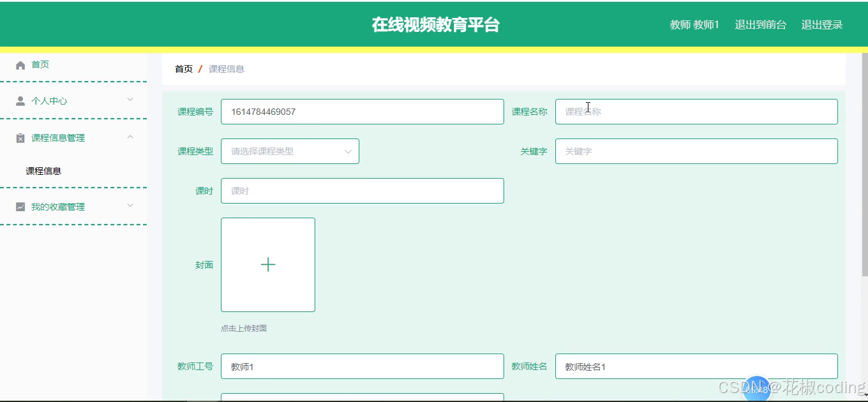Click the 课程名称 label
This screenshot has width=868, height=402.
[x=529, y=112]
